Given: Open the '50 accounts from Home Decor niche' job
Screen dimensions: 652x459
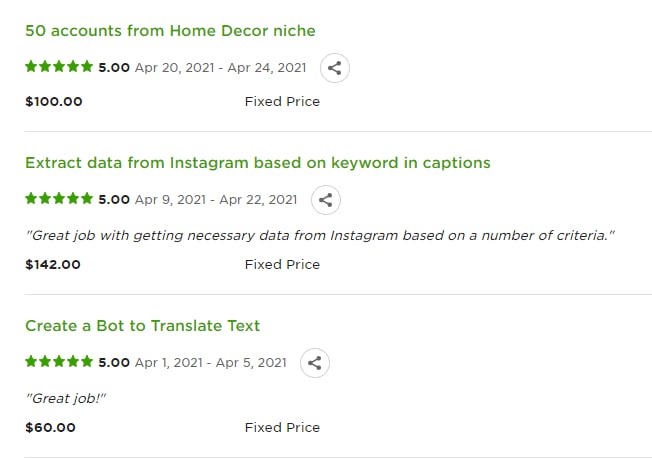Looking at the screenshot, I should (170, 31).
